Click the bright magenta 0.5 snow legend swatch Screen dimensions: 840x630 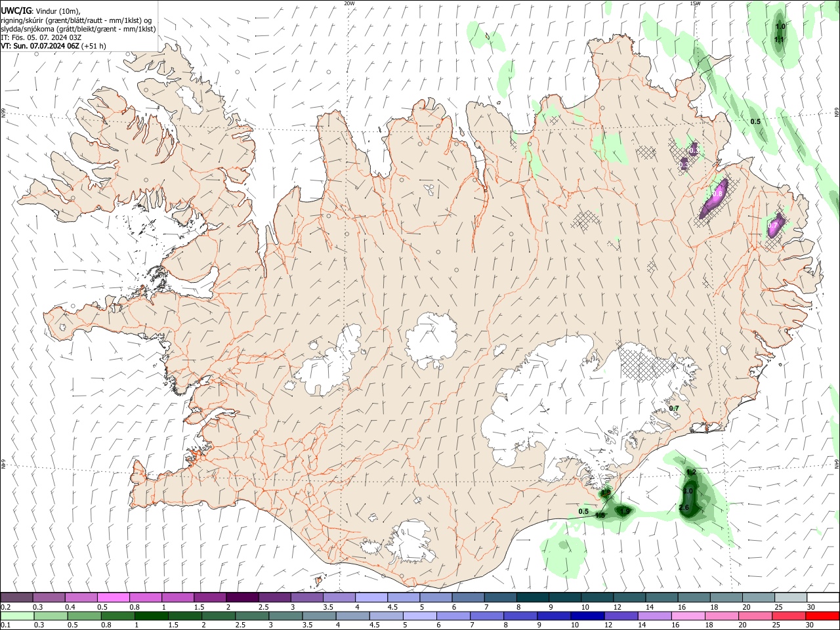point(113,597)
